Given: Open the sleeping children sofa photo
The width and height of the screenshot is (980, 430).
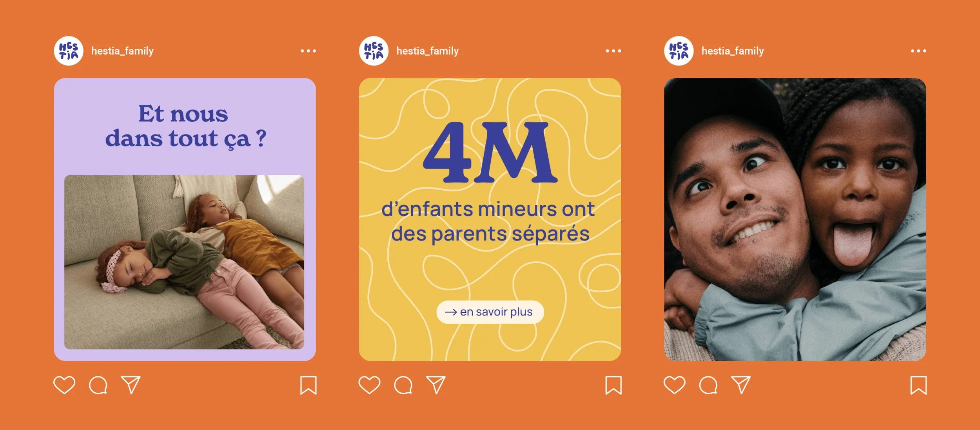Looking at the screenshot, I should pos(184,262).
